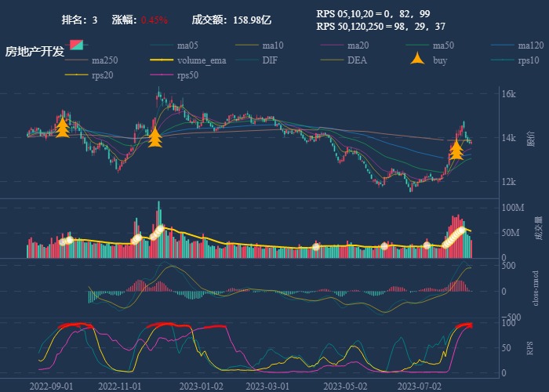This screenshot has height=392, width=549.
Task: Click the orange buy arrow legend icon
Action: click(x=418, y=60)
